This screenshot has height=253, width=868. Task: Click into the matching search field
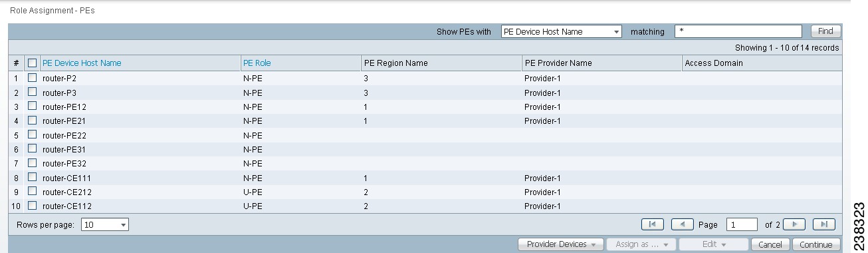pyautogui.click(x=738, y=31)
